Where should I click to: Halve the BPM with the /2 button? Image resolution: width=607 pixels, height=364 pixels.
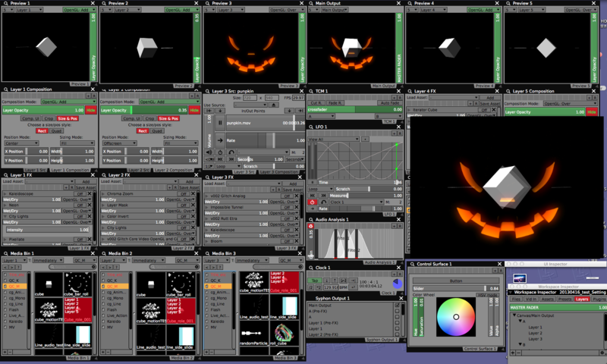tap(311, 287)
